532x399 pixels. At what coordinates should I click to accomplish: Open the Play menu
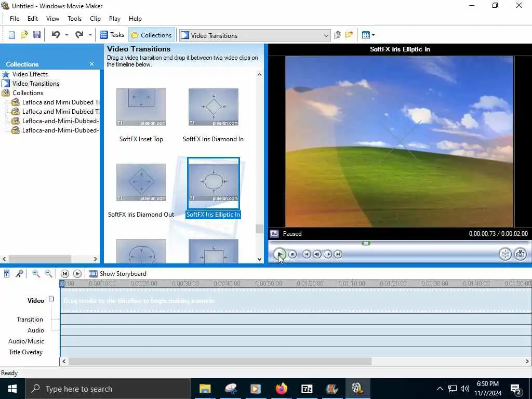point(115,19)
